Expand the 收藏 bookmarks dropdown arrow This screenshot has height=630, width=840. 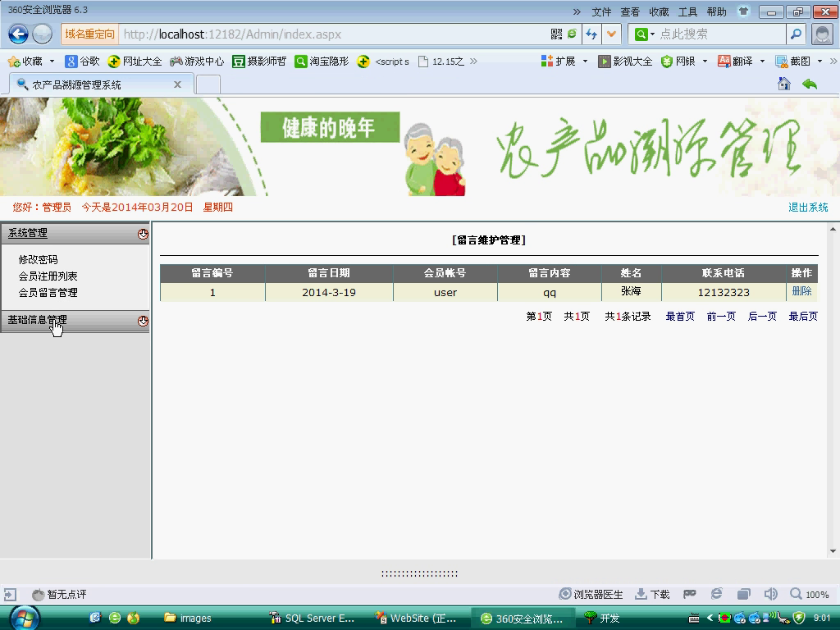coord(52,62)
